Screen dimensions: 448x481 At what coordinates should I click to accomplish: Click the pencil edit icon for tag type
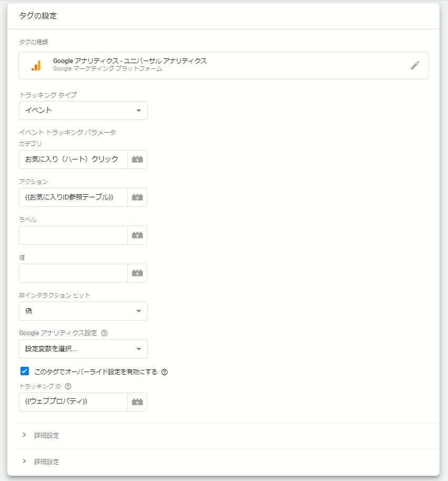click(415, 65)
